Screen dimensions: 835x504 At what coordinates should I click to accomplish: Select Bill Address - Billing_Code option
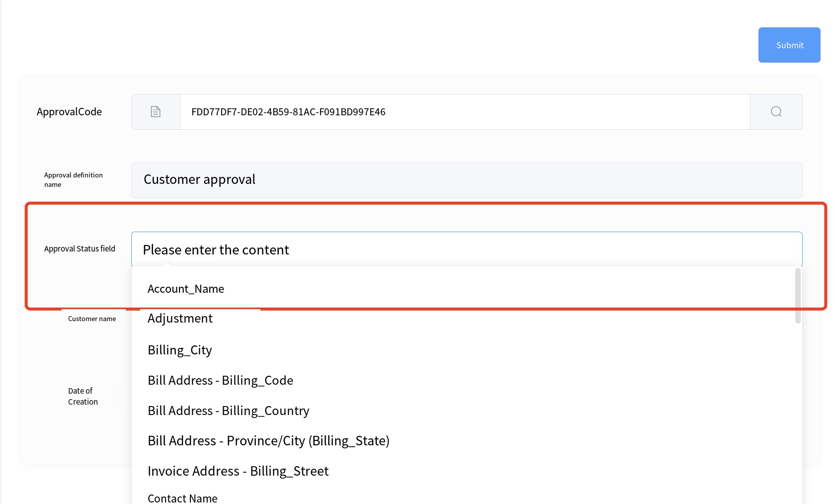220,381
